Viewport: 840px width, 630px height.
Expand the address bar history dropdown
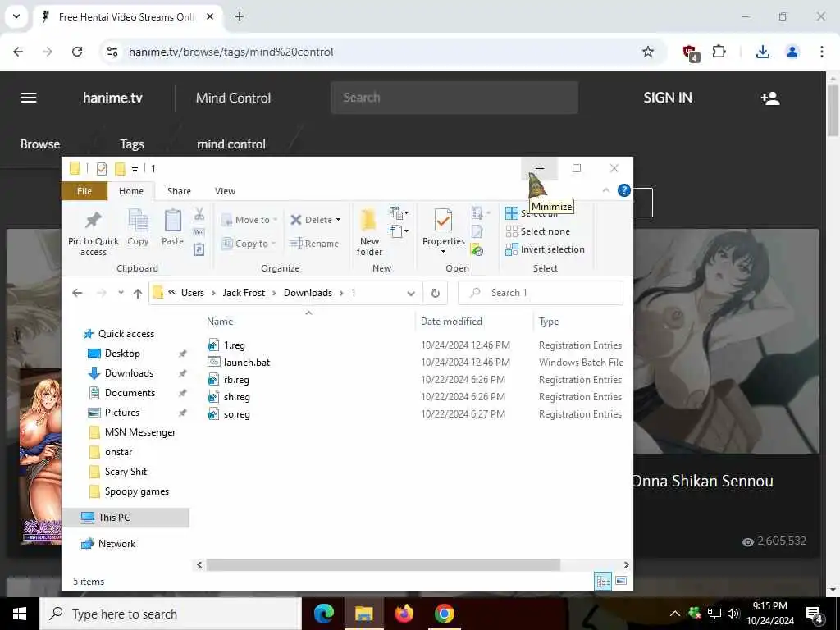[411, 293]
